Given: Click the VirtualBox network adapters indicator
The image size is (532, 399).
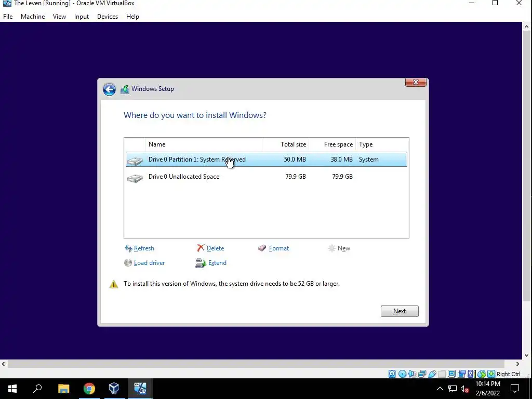Looking at the screenshot, I should pos(422,374).
